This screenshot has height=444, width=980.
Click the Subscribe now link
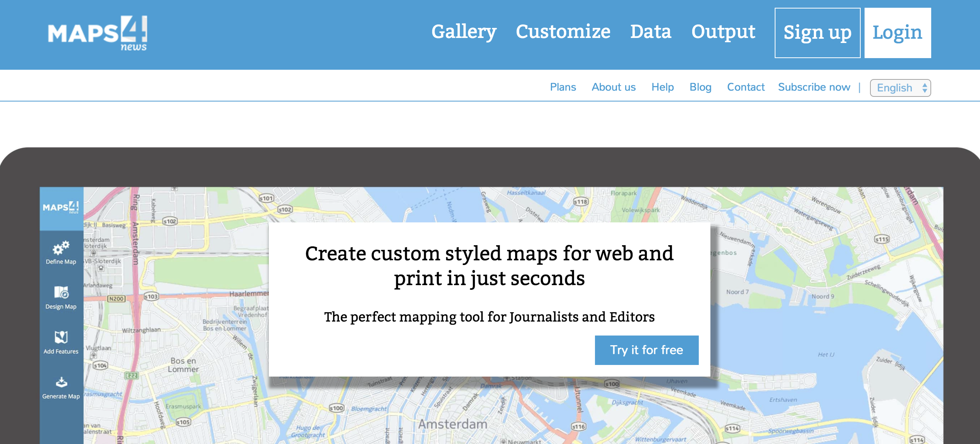[814, 87]
